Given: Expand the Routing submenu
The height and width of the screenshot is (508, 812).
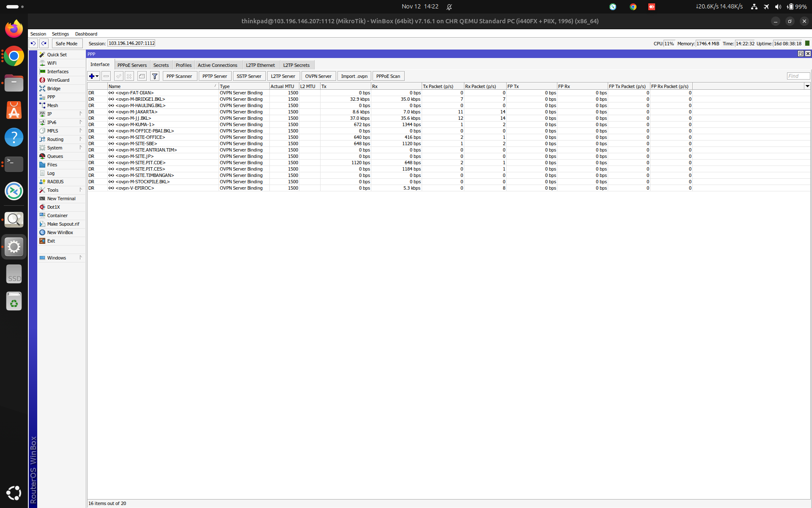Looking at the screenshot, I should 61,139.
